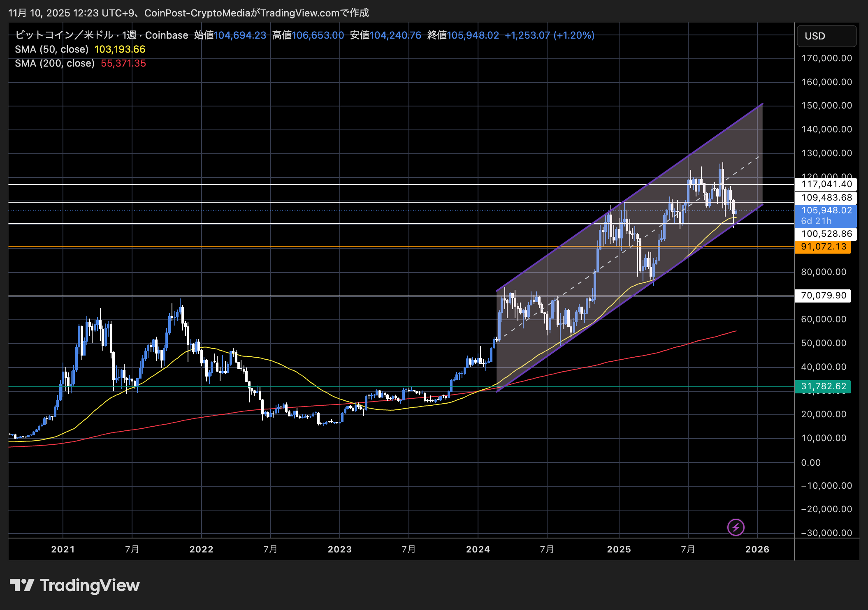Select the 109,483.68 price line label
868x610 pixels.
tap(826, 198)
